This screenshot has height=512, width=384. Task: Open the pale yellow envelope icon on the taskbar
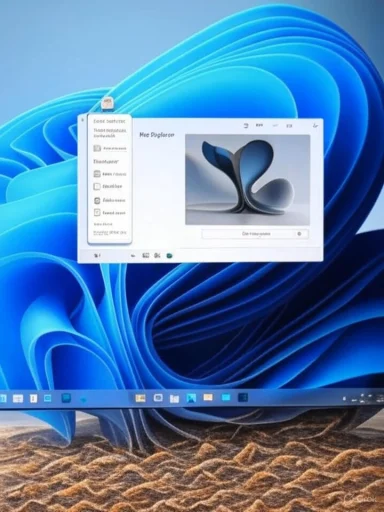[x=208, y=397]
